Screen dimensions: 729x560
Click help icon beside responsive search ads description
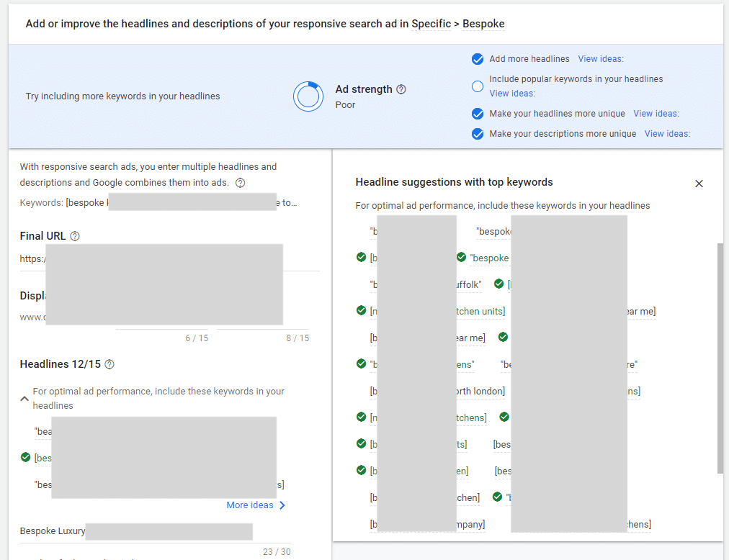coord(241,183)
